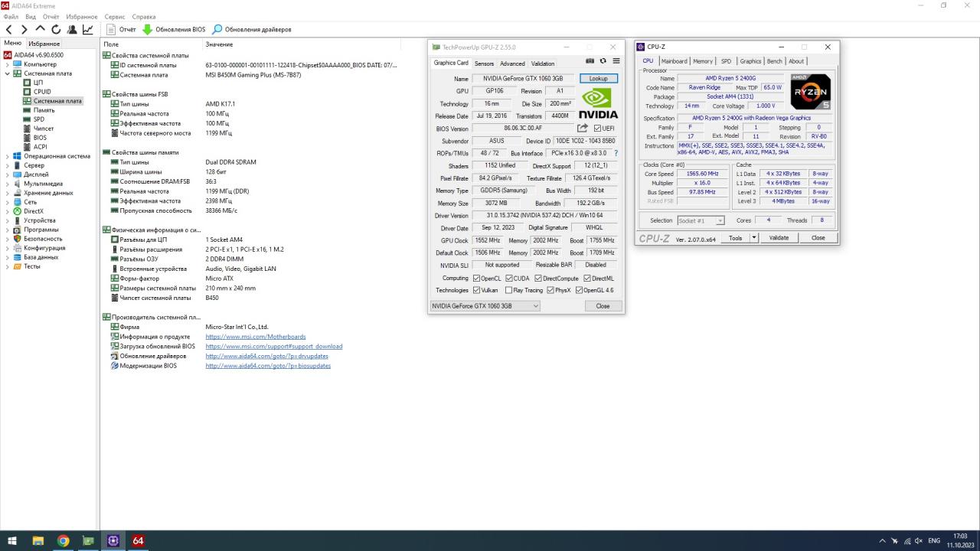Go back with the AIDA64 left arrow

point(10,30)
